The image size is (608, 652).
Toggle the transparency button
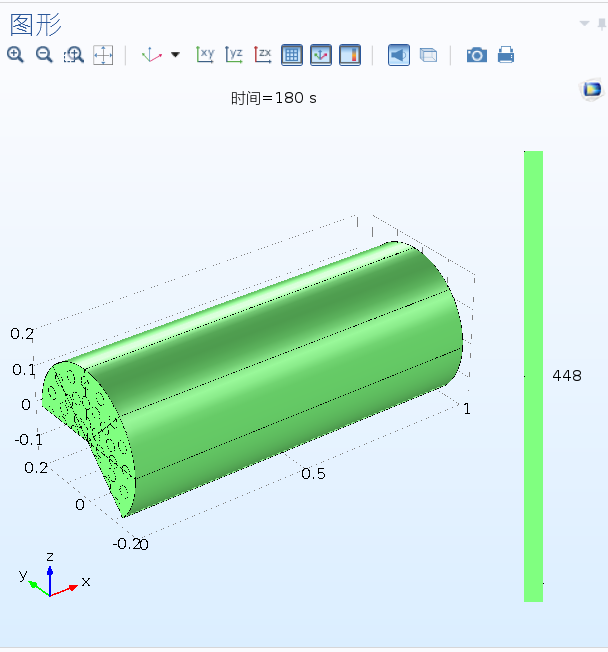(428, 55)
